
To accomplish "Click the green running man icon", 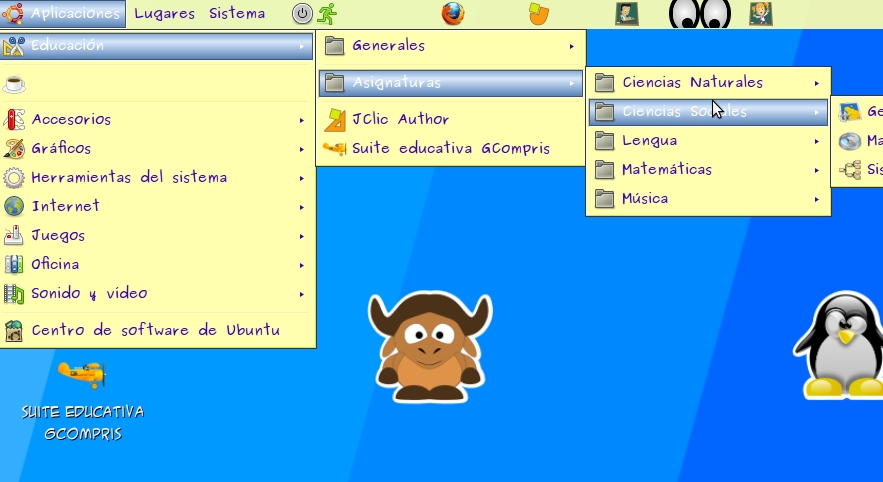I will click(327, 14).
